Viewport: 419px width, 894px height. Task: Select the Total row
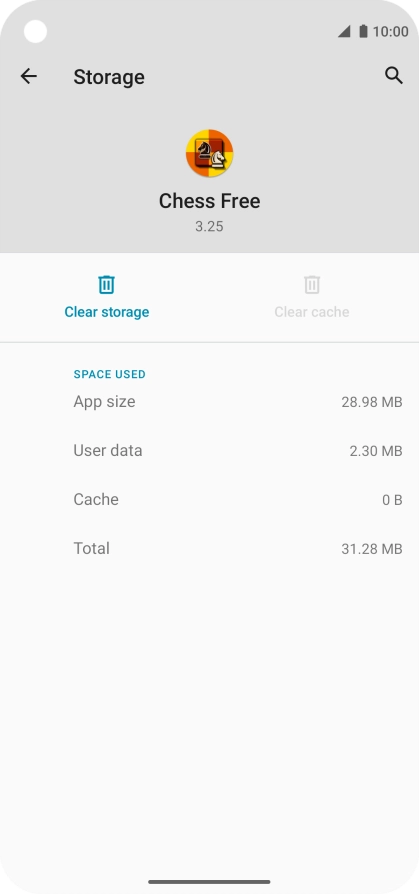point(209,548)
